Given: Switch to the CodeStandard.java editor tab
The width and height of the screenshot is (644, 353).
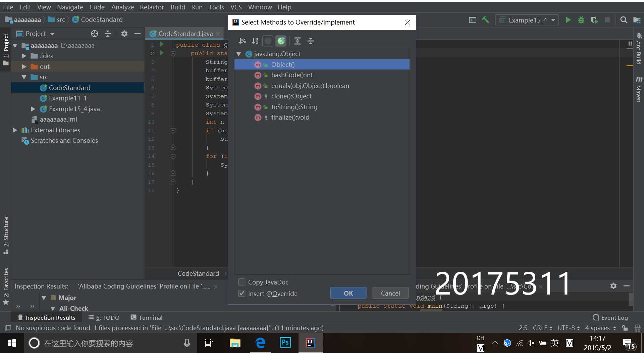Looking at the screenshot, I should tap(185, 34).
